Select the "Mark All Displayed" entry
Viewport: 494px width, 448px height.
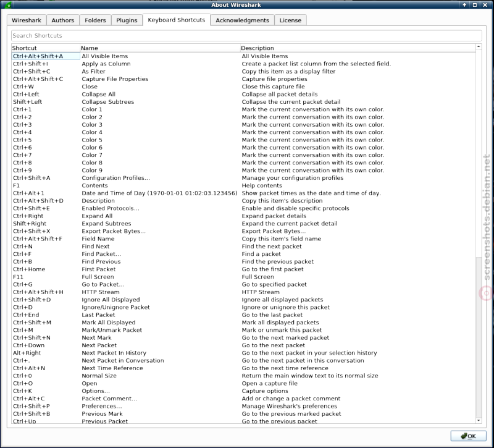(x=109, y=322)
